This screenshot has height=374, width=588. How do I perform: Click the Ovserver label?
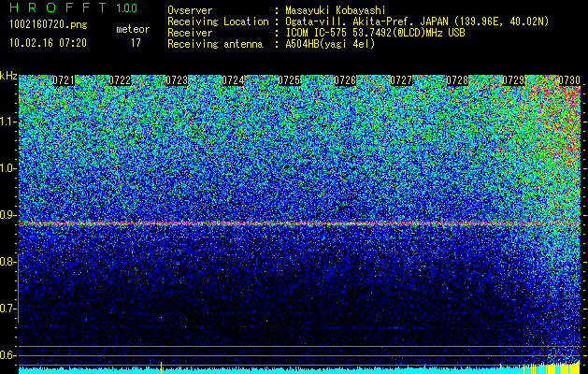click(x=190, y=10)
